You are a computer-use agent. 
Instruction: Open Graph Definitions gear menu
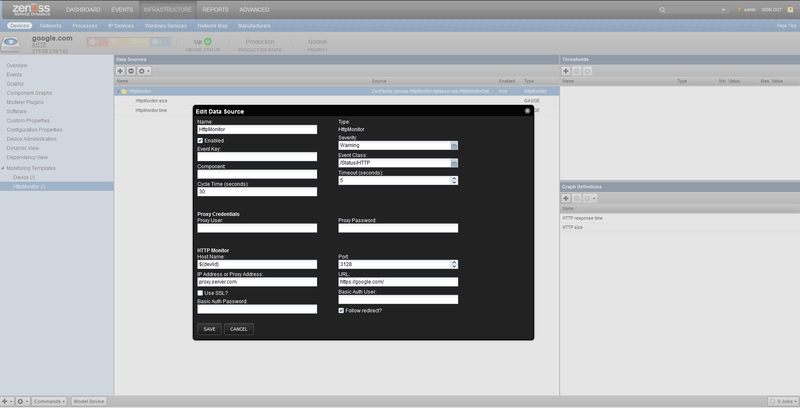pyautogui.click(x=590, y=198)
